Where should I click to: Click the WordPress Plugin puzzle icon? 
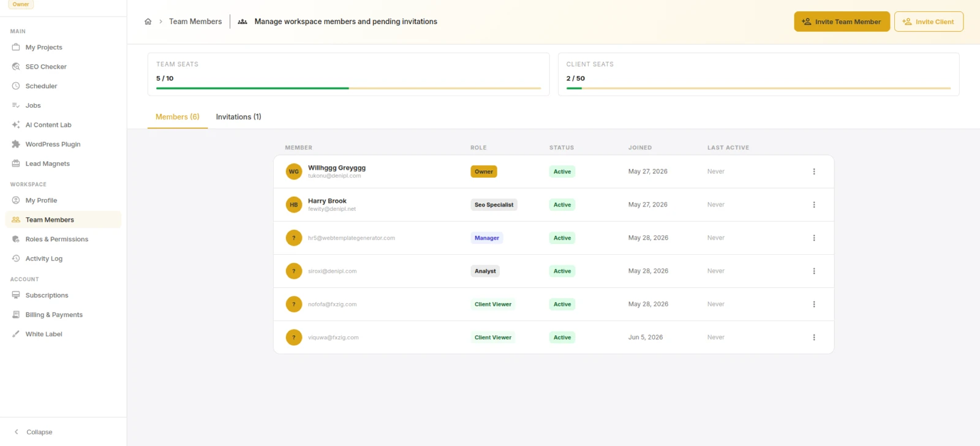point(16,144)
